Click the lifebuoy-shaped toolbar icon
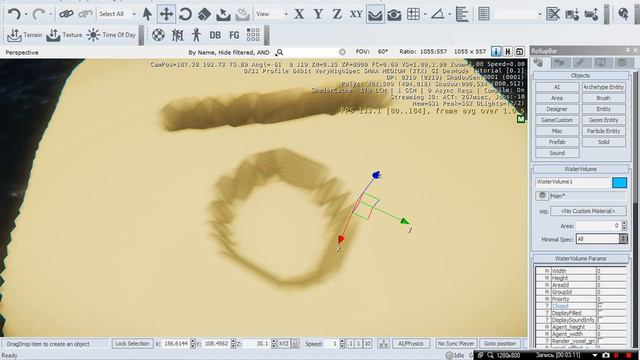This screenshot has width=640, height=360. point(158,35)
